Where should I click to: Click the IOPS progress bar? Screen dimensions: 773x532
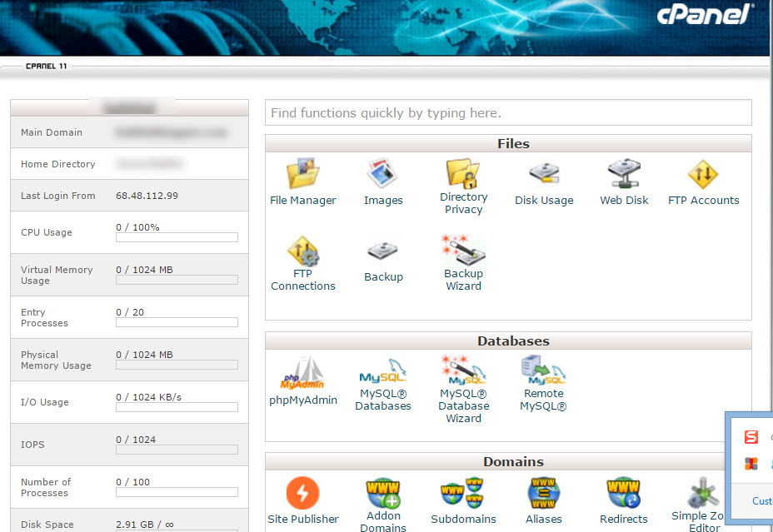177,450
